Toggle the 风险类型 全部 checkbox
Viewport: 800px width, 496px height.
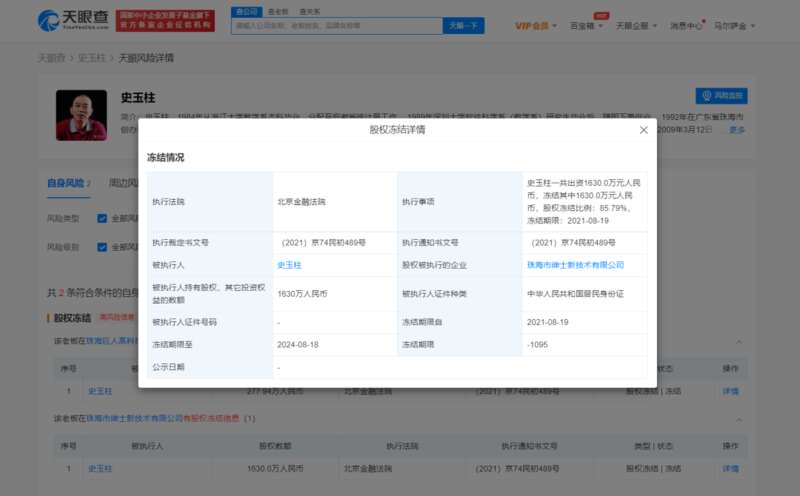[x=102, y=218]
